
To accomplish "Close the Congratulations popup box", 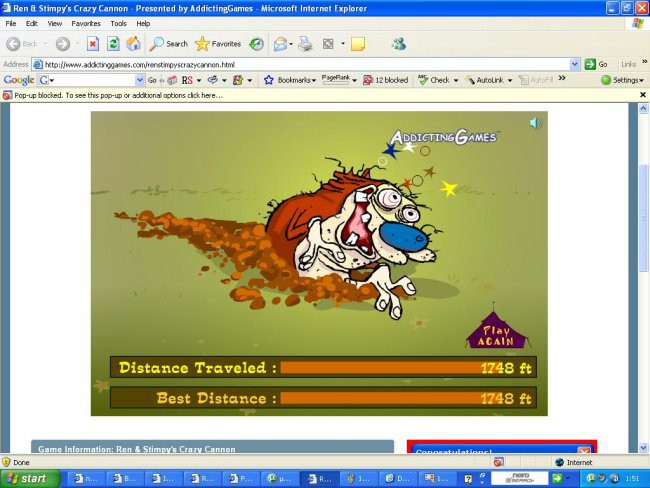I will coord(584,450).
